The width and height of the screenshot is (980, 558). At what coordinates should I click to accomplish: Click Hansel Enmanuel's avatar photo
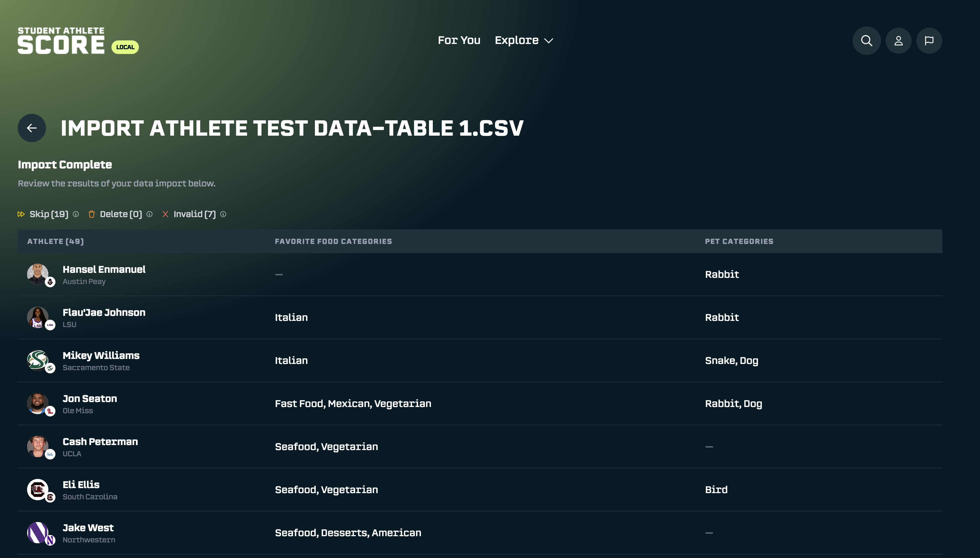click(37, 274)
